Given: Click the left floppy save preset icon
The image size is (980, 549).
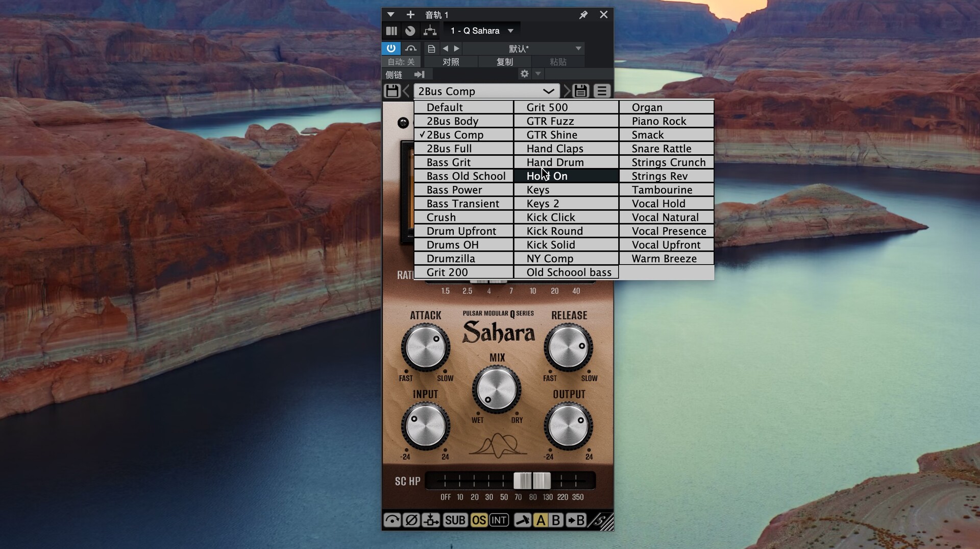Looking at the screenshot, I should pos(392,91).
